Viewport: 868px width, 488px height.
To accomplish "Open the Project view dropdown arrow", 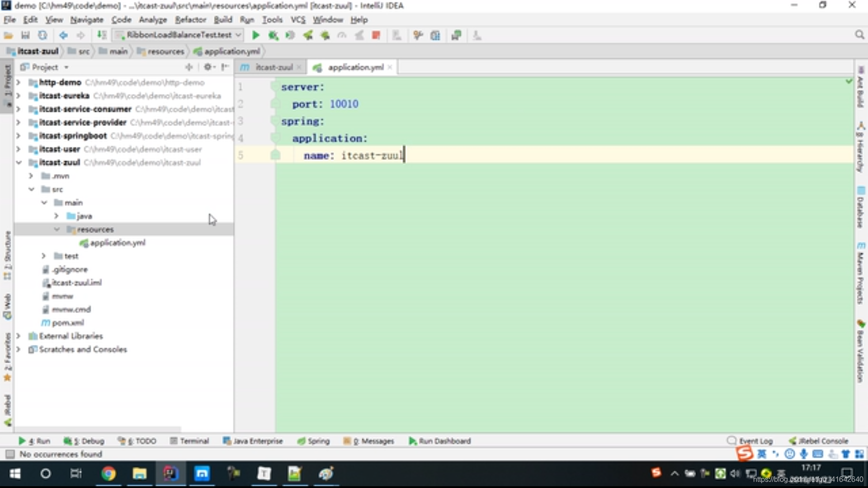I will tap(66, 67).
